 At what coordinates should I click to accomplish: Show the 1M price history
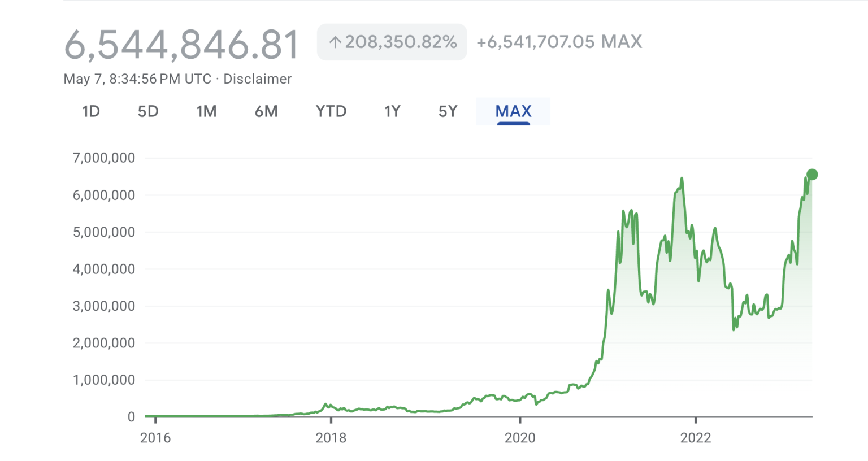tap(206, 111)
